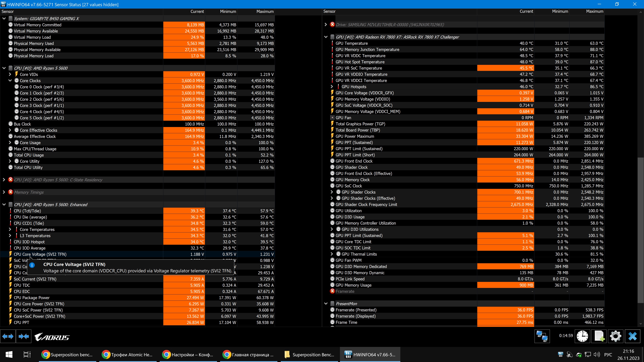
Task: Click the Maximum column header on the left
Action: point(265,12)
